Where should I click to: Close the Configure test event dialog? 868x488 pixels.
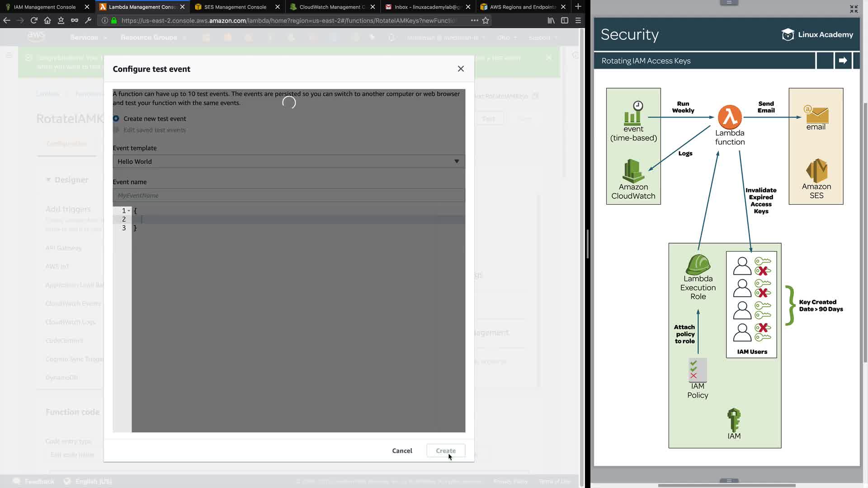click(x=461, y=69)
